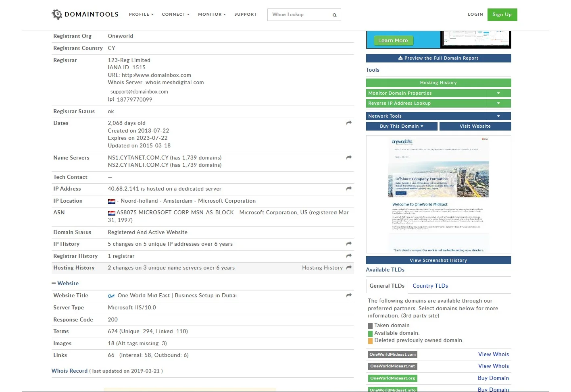571x392 pixels.
Task: Buy Domain link for OneWorldMideast.org
Action: pyautogui.click(x=493, y=378)
